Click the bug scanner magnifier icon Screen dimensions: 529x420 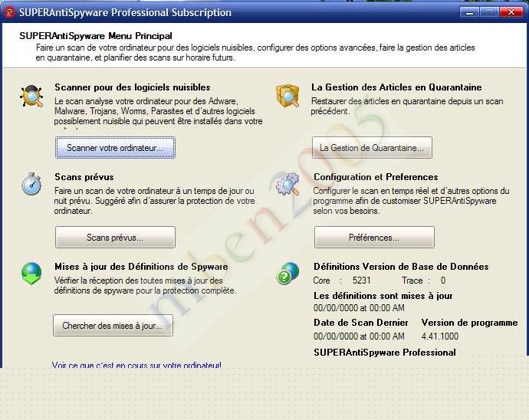click(x=31, y=97)
